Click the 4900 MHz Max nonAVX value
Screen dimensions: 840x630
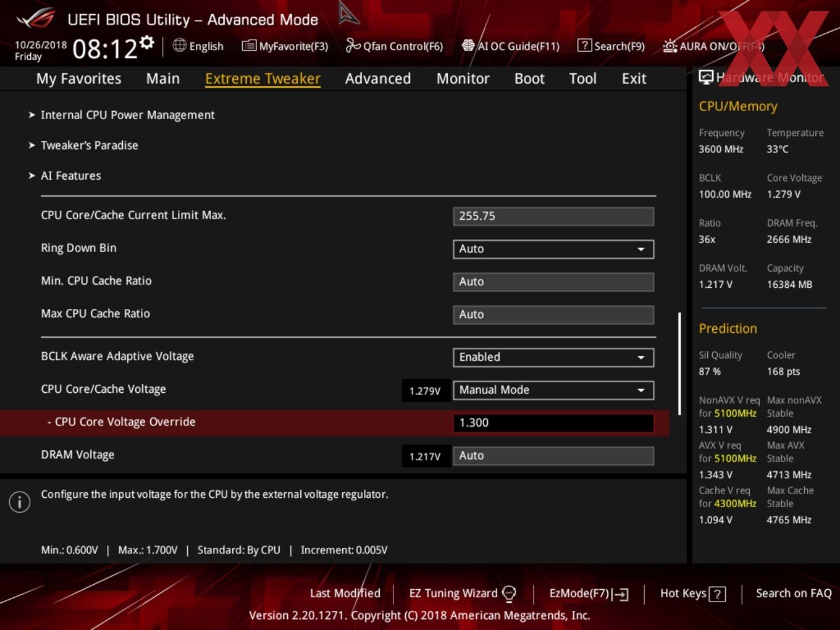tap(789, 429)
